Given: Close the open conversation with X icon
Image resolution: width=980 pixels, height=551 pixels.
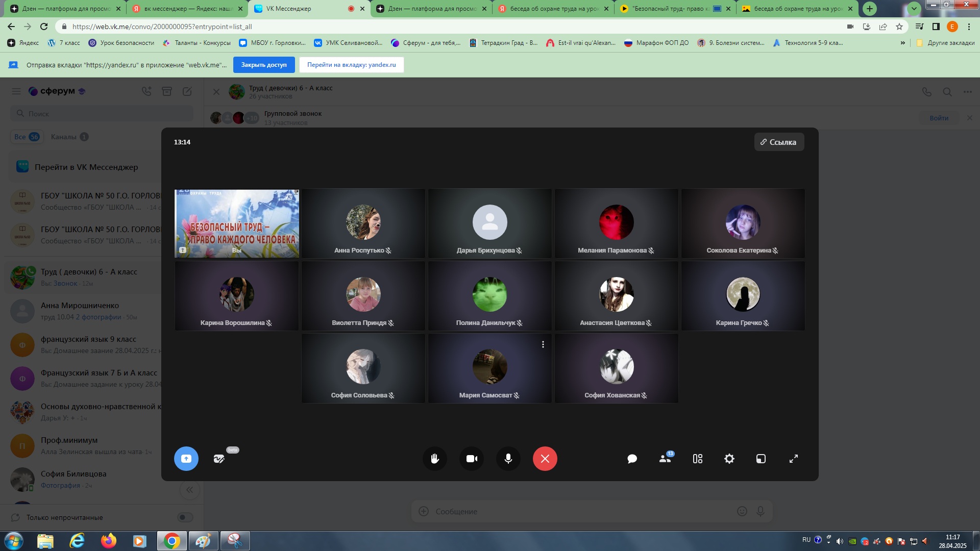Looking at the screenshot, I should coord(216,92).
